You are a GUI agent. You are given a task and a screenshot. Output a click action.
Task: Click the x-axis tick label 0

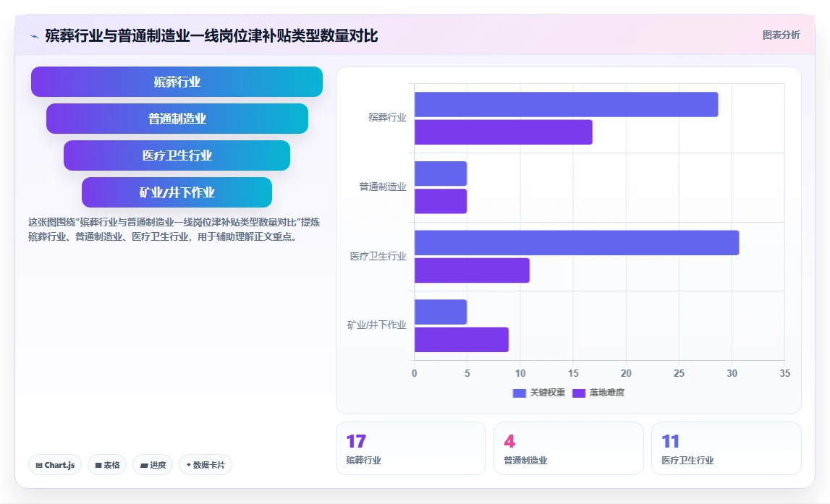[x=415, y=373]
